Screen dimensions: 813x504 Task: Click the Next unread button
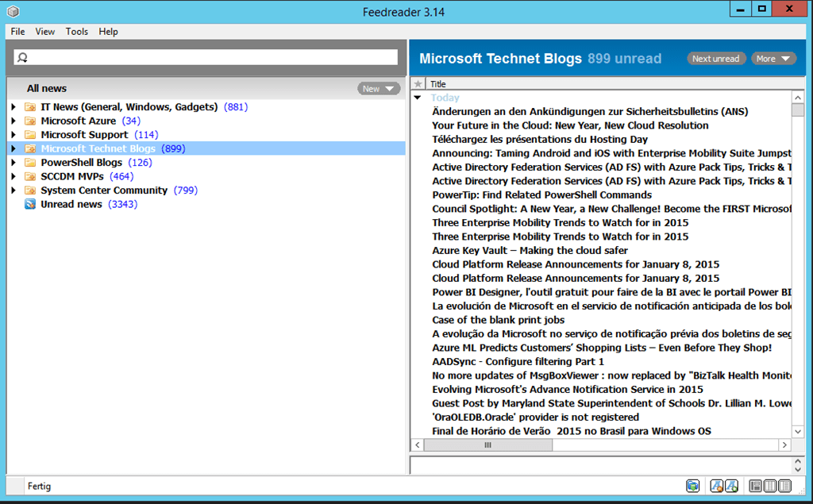[716, 59]
